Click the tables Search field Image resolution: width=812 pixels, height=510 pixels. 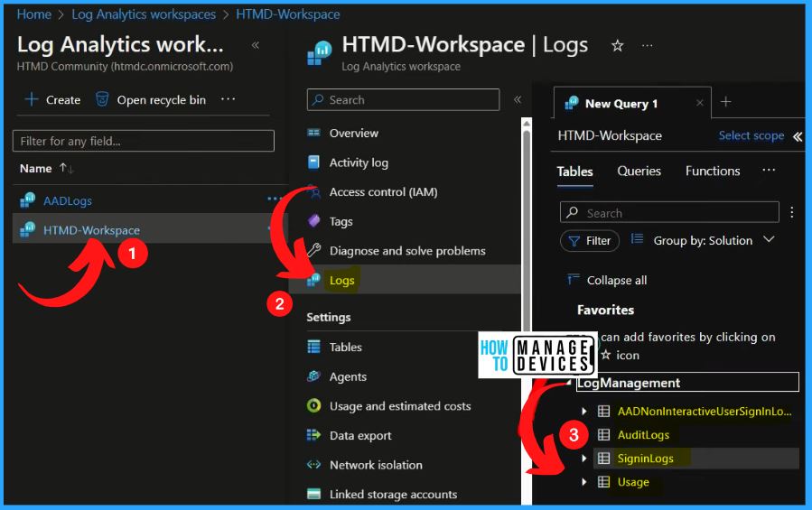(669, 212)
